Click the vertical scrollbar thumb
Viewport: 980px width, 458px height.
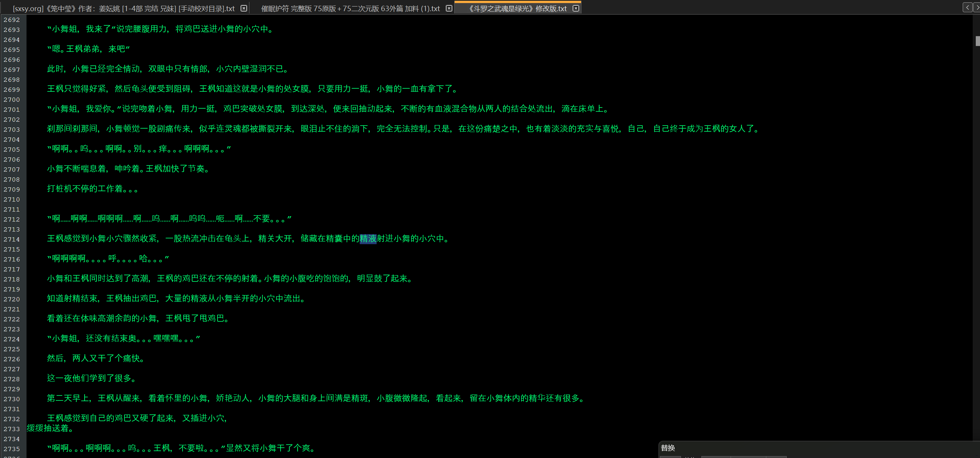(x=977, y=41)
